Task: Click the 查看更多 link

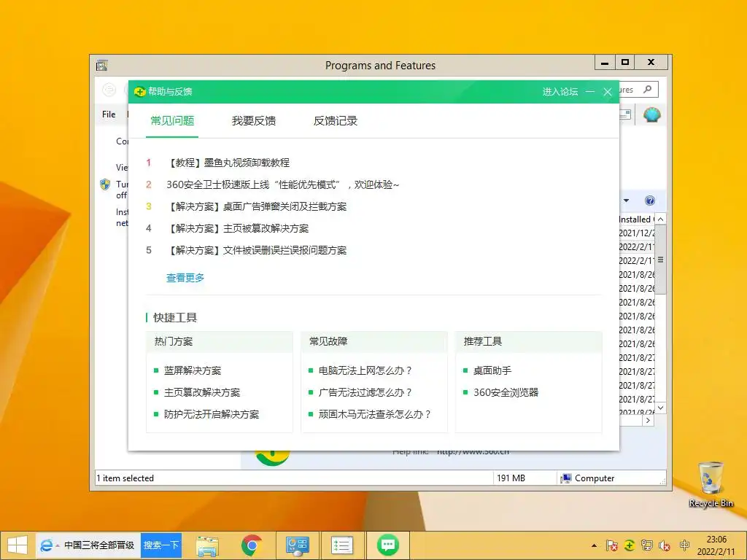Action: 185,278
